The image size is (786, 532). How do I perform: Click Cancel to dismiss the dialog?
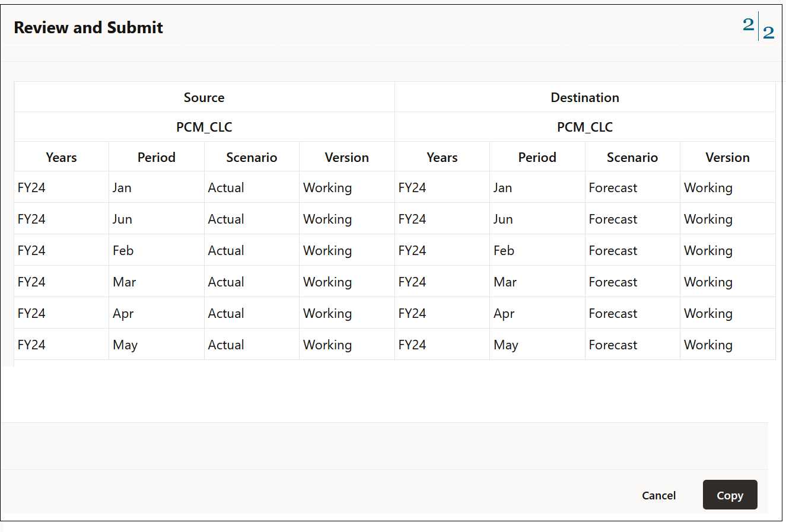tap(658, 495)
